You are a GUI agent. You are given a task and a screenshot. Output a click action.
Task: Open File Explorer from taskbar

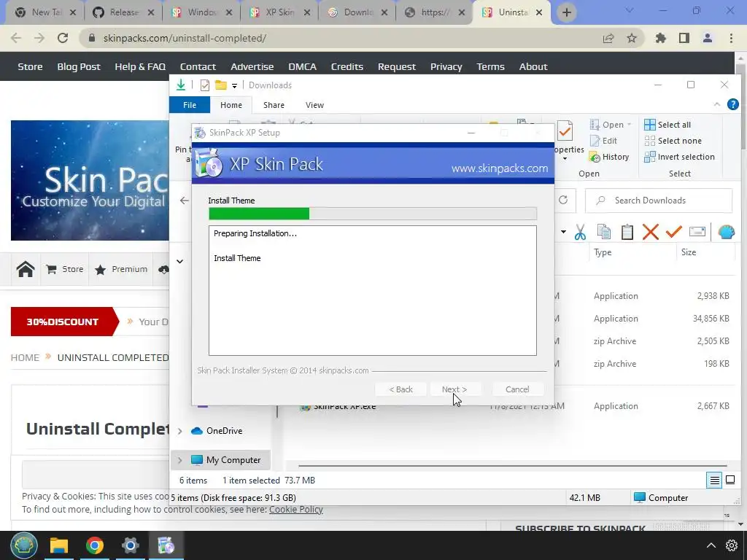point(59,545)
